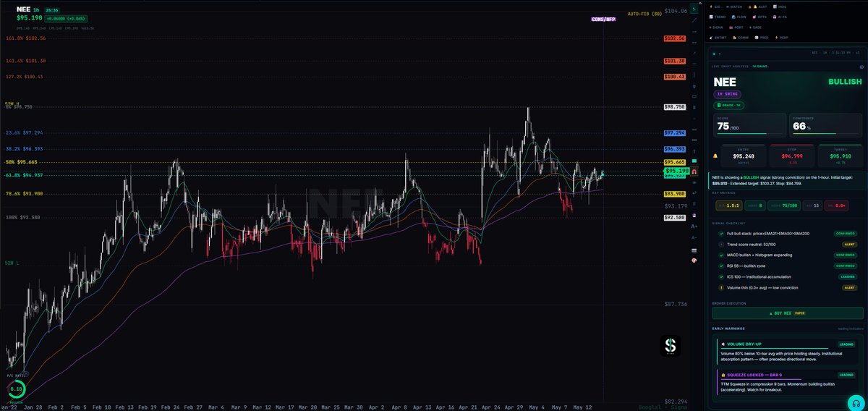Click the 'ICS 100 — institutional accumulation' item
Image resolution: width=868 pixels, height=411 pixels.
pos(788,276)
